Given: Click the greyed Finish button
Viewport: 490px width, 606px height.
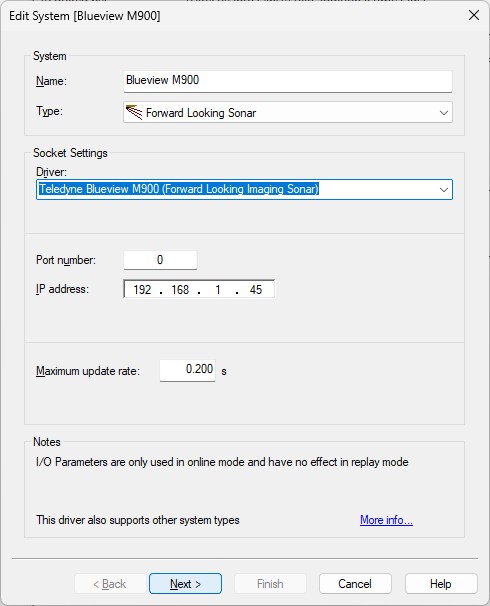Looking at the screenshot, I should tap(271, 584).
